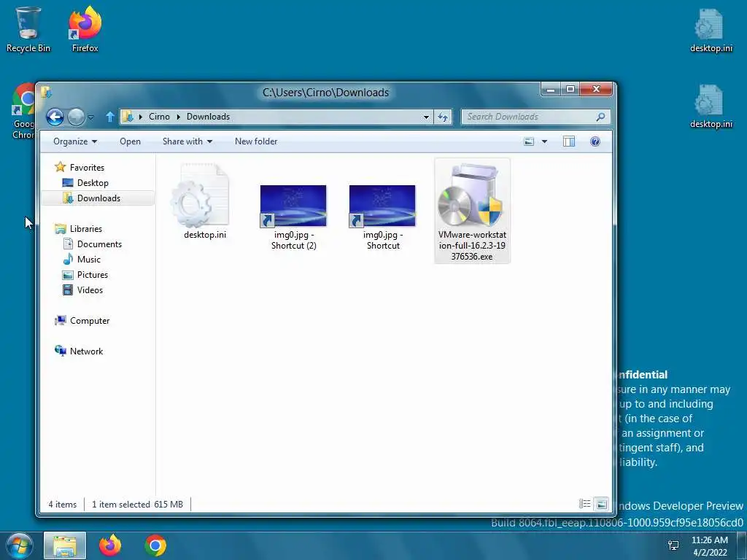The height and width of the screenshot is (560, 747).
Task: Open the Videos library
Action: click(83, 290)
